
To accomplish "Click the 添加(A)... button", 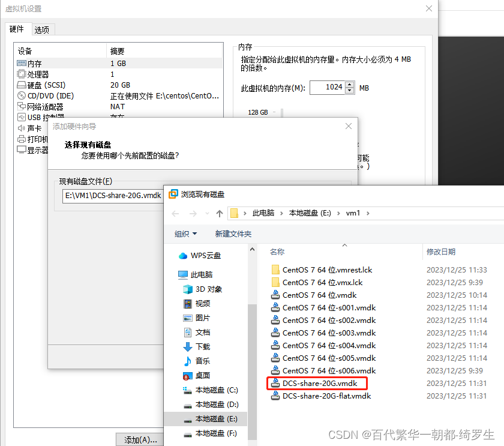I will [x=139, y=439].
